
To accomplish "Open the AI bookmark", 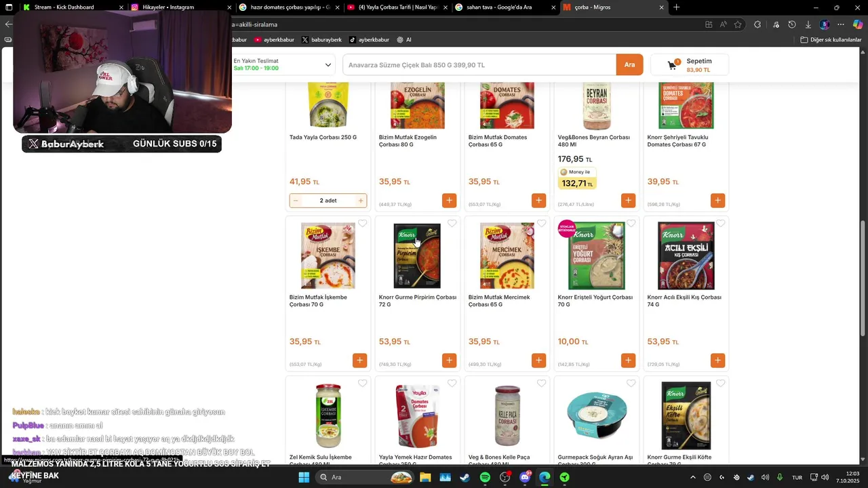I will (404, 40).
